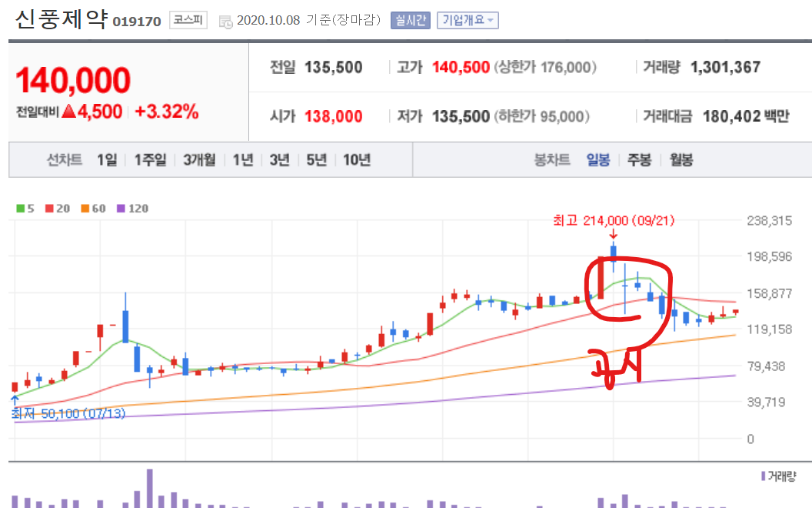Click the tallest purple volume bar
The height and width of the screenshot is (508, 812).
pyautogui.click(x=150, y=488)
